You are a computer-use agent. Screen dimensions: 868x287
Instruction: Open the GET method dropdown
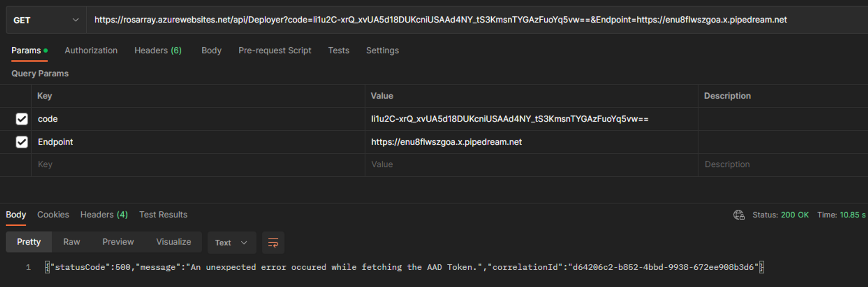pos(46,20)
